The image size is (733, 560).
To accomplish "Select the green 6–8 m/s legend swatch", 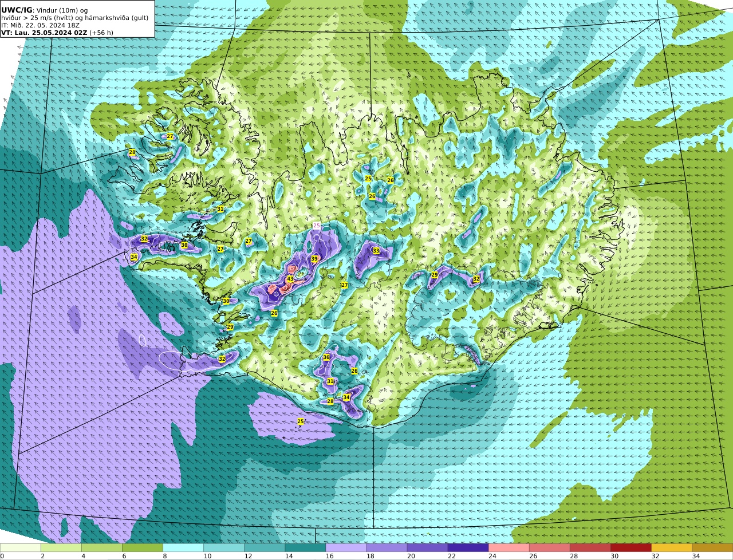I will coord(142,547).
